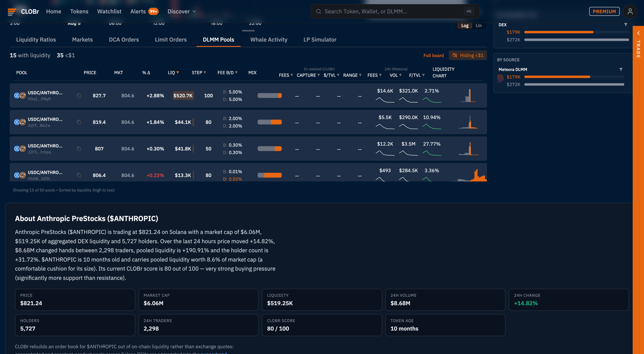The width and height of the screenshot is (644, 354).
Task: Open the Meteora DLMM filter funnel icon
Action: [x=621, y=69]
